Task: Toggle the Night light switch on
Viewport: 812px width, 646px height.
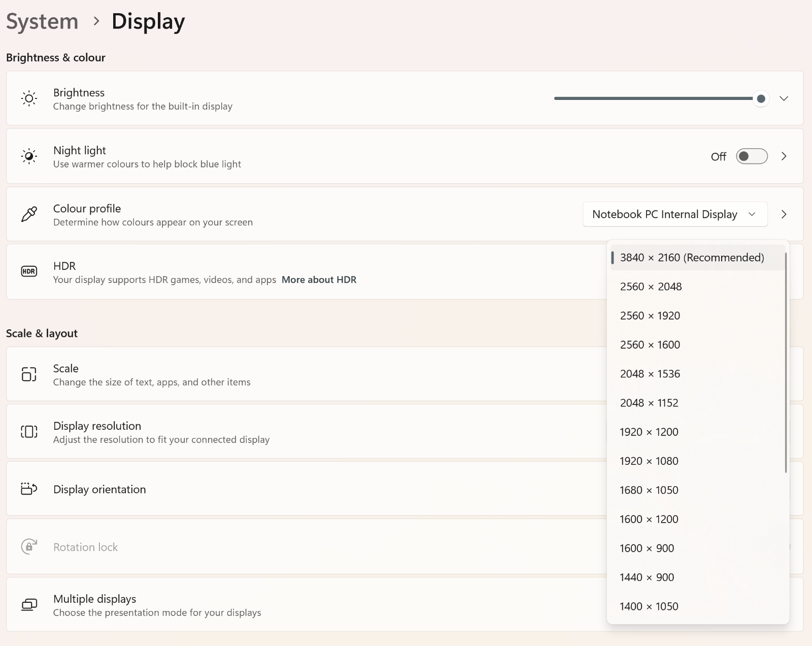Action: pos(752,156)
